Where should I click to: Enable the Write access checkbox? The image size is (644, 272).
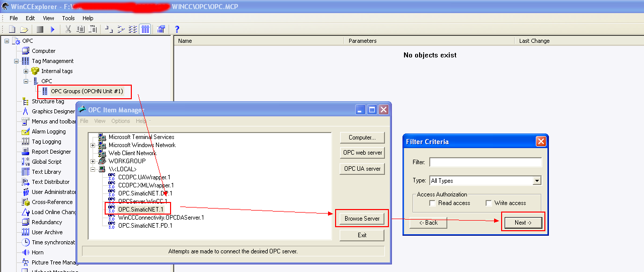pos(489,203)
